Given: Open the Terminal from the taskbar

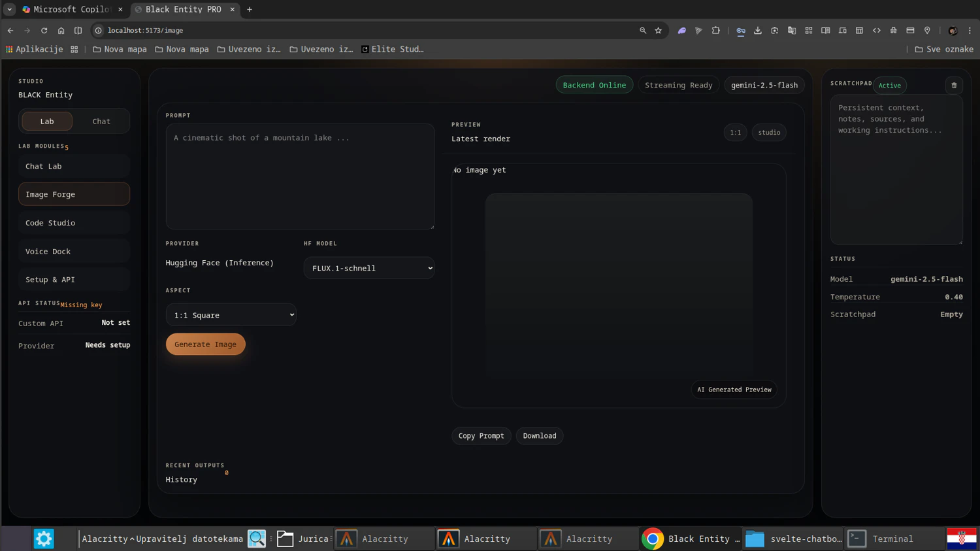Looking at the screenshot, I should click(x=893, y=539).
